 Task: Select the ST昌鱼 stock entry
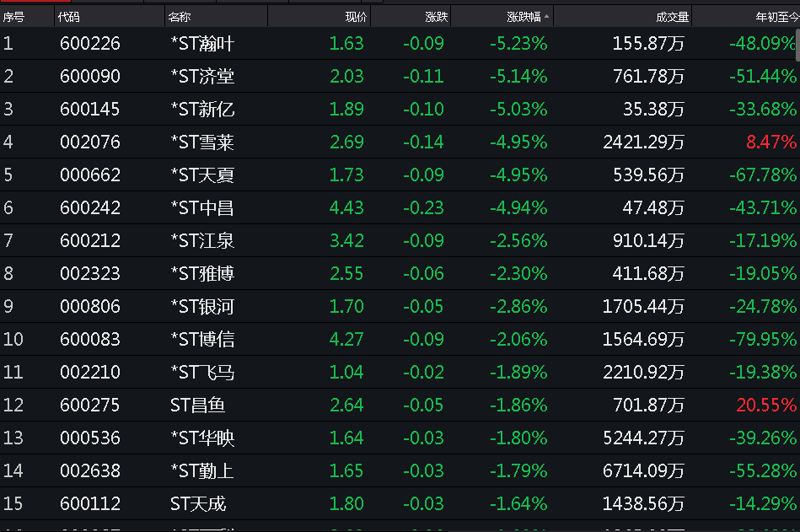pyautogui.click(x=197, y=406)
